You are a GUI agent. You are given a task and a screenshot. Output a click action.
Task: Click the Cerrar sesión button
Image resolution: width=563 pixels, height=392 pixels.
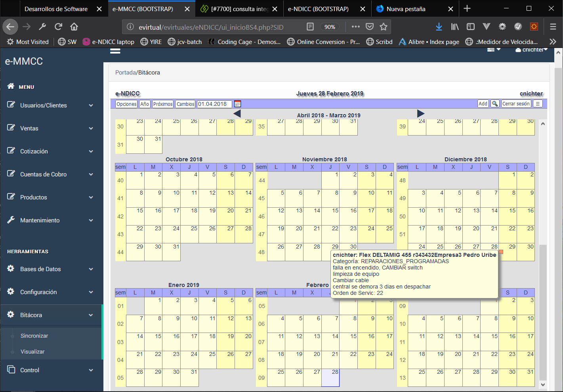516,104
